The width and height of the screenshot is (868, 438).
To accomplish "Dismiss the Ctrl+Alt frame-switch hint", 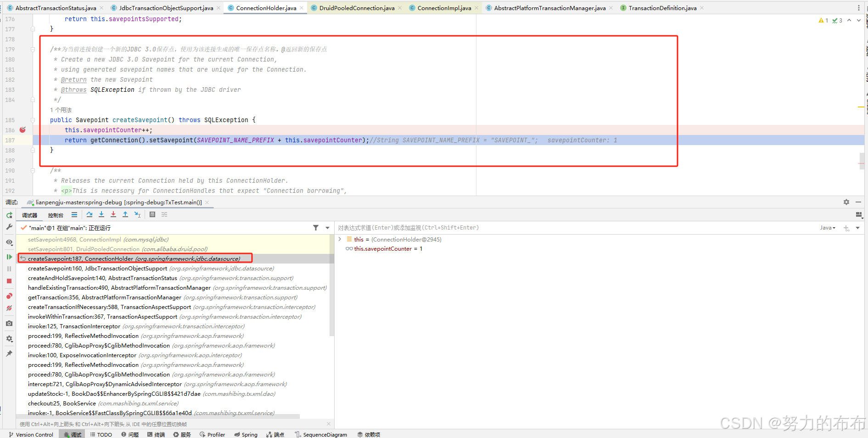I will click(x=329, y=424).
